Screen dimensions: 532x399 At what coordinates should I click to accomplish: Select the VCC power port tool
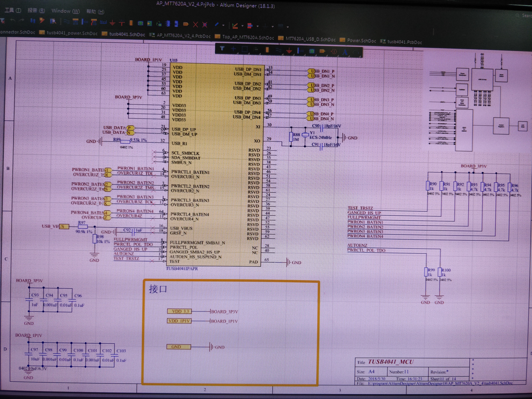pos(122,23)
